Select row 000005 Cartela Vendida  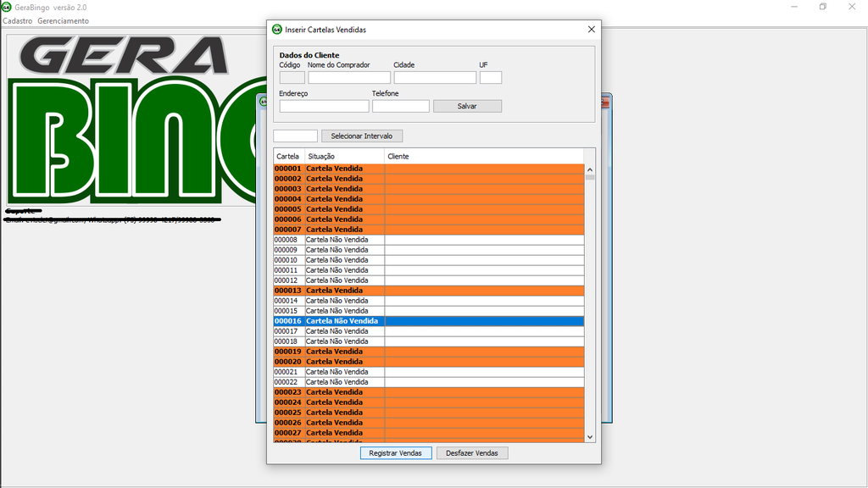point(428,209)
